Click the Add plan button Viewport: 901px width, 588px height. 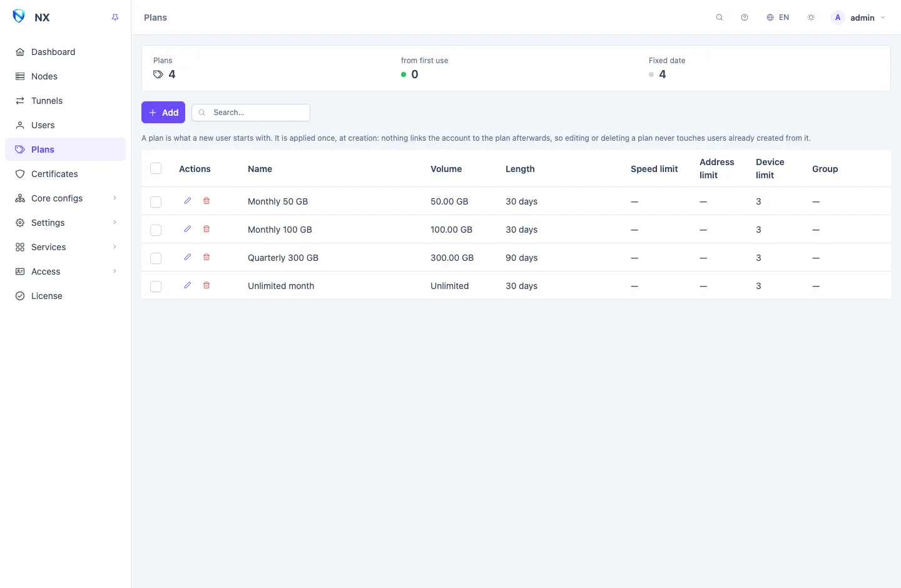point(163,113)
